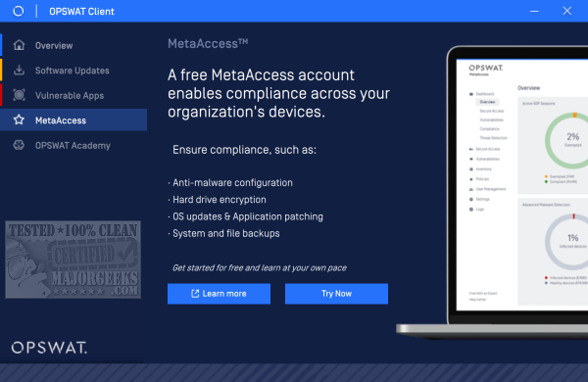The image size is (588, 382).
Task: Click the Try Now button
Action: pyautogui.click(x=336, y=294)
